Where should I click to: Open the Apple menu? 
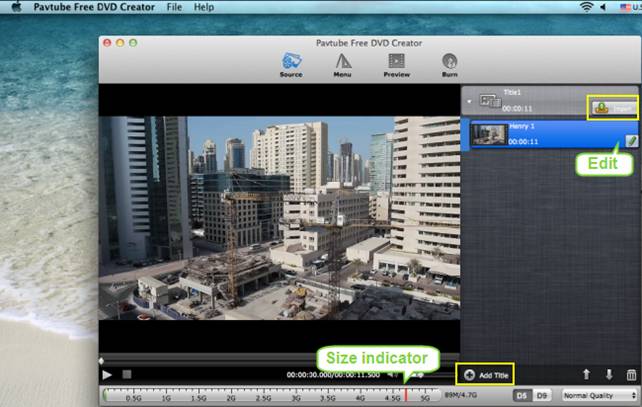click(x=16, y=7)
